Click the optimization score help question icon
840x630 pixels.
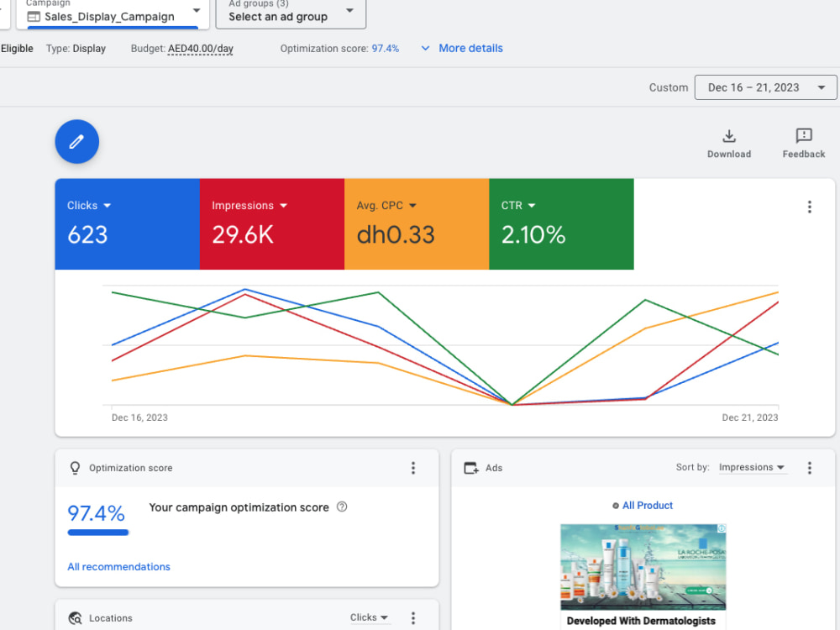[x=342, y=507]
